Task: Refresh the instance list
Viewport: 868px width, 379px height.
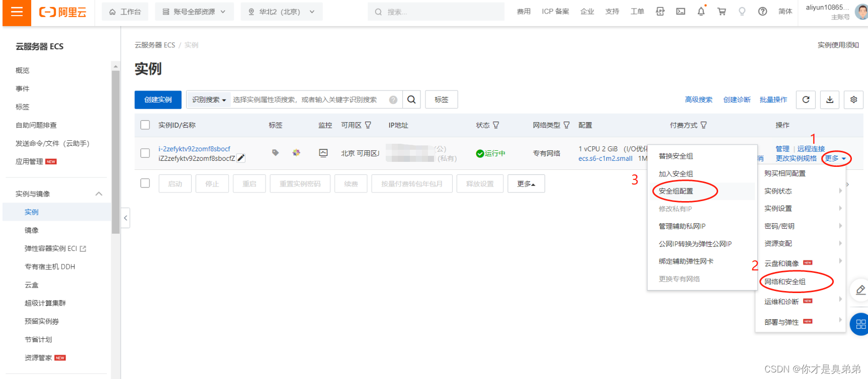Action: (x=806, y=100)
